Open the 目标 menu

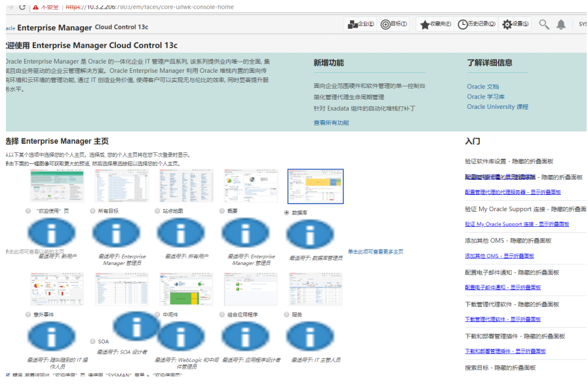[392, 24]
